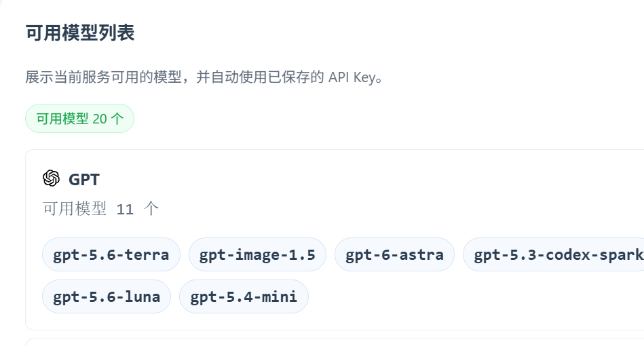Click the API Key words in description
Image resolution: width=644 pixels, height=346 pixels.
(352, 77)
